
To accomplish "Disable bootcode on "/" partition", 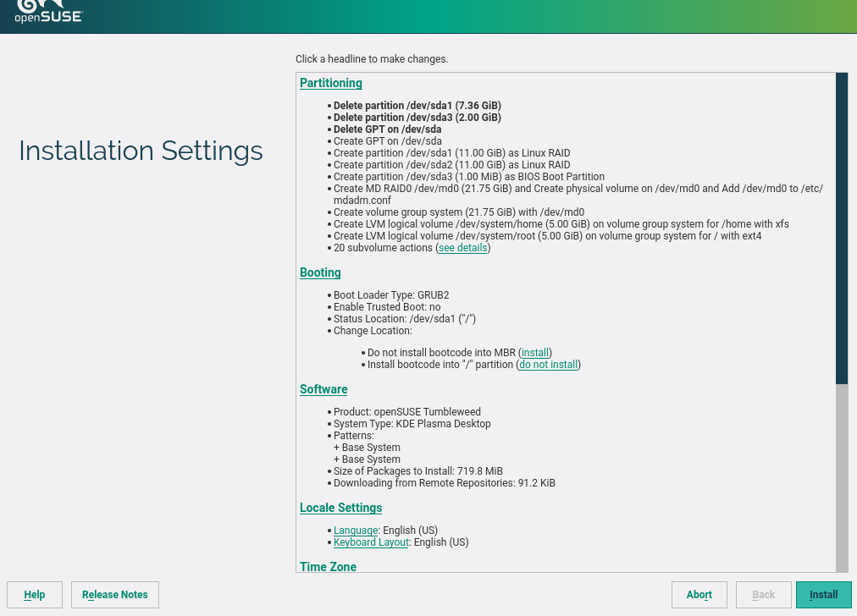I will click(x=548, y=365).
